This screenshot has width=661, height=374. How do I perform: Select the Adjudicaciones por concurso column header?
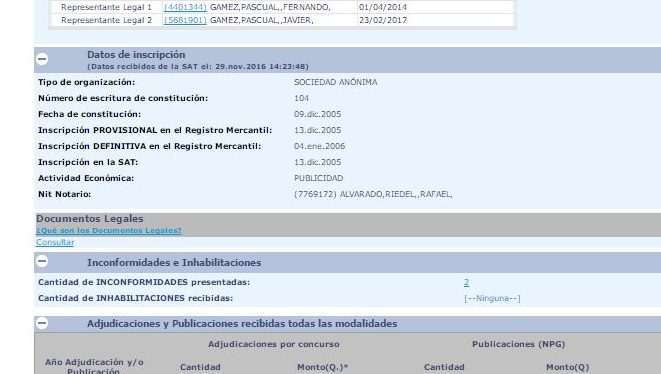pyautogui.click(x=274, y=344)
